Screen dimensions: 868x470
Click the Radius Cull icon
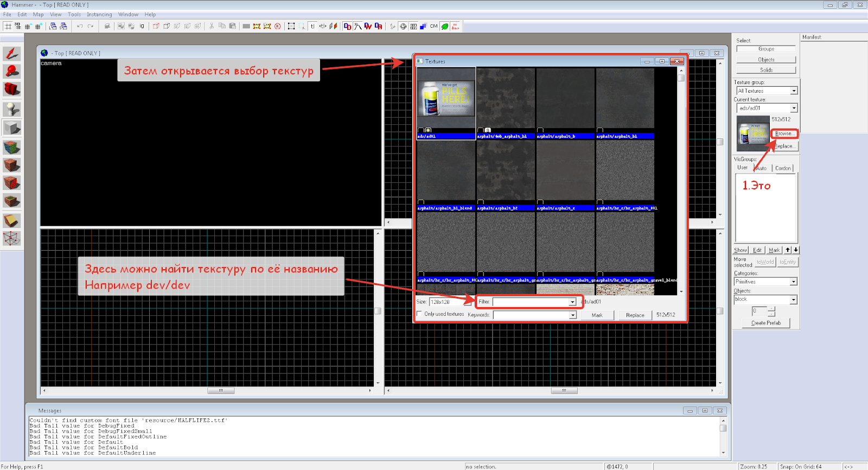click(277, 26)
